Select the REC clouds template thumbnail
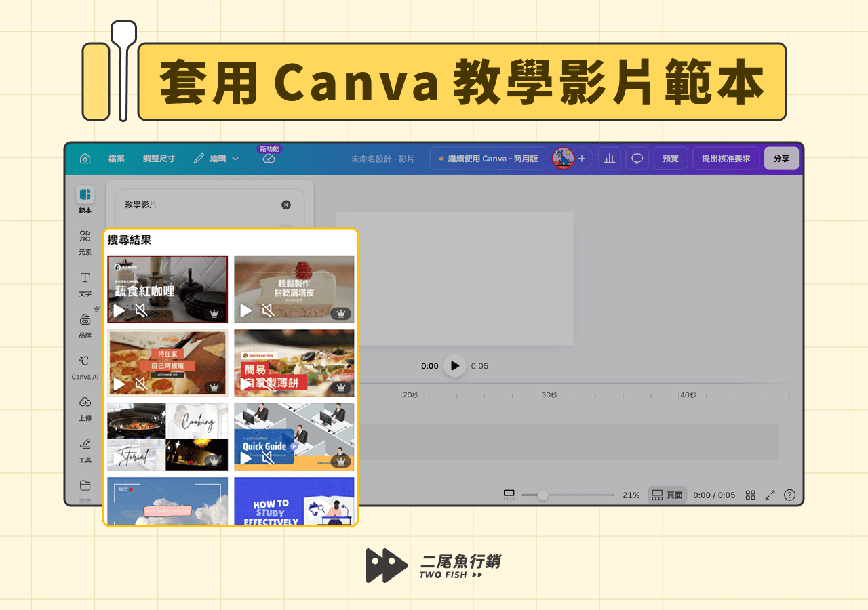This screenshot has width=868, height=610. pos(167,501)
